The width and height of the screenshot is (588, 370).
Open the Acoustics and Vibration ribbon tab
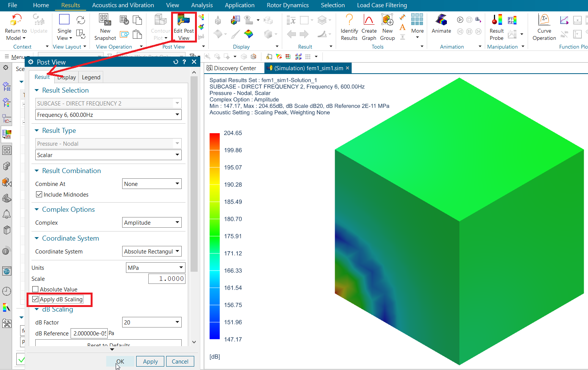[123, 5]
